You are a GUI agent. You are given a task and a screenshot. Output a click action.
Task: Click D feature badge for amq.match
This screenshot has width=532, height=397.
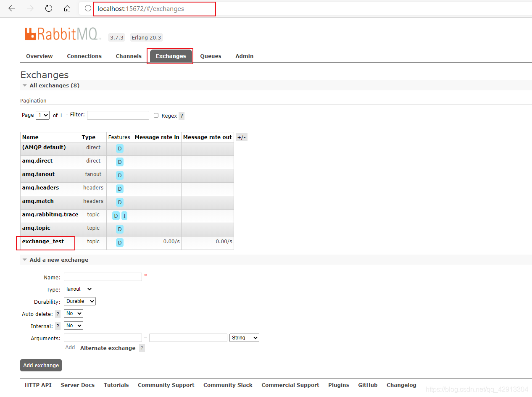(x=120, y=202)
